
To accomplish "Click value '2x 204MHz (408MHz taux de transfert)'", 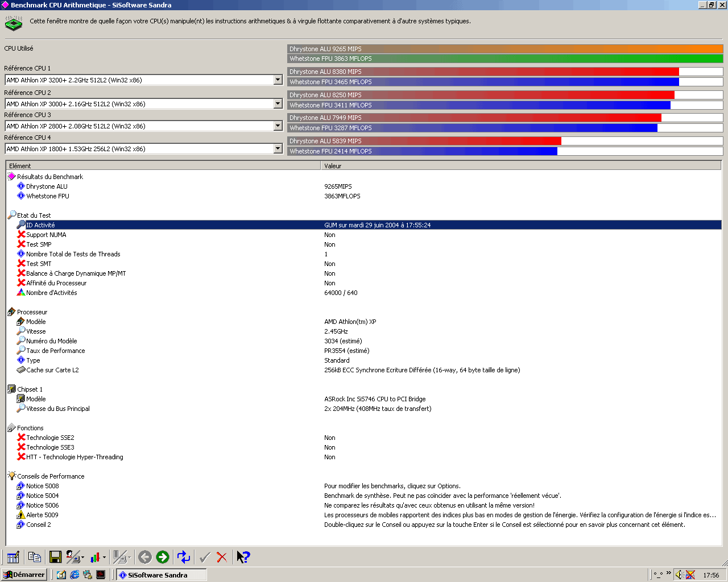I will point(378,409).
